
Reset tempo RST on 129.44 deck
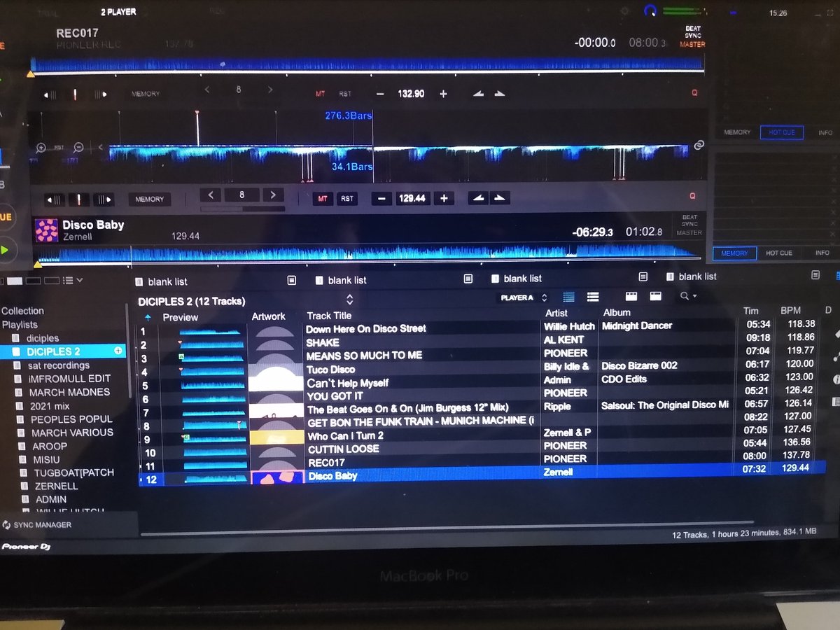(x=347, y=199)
